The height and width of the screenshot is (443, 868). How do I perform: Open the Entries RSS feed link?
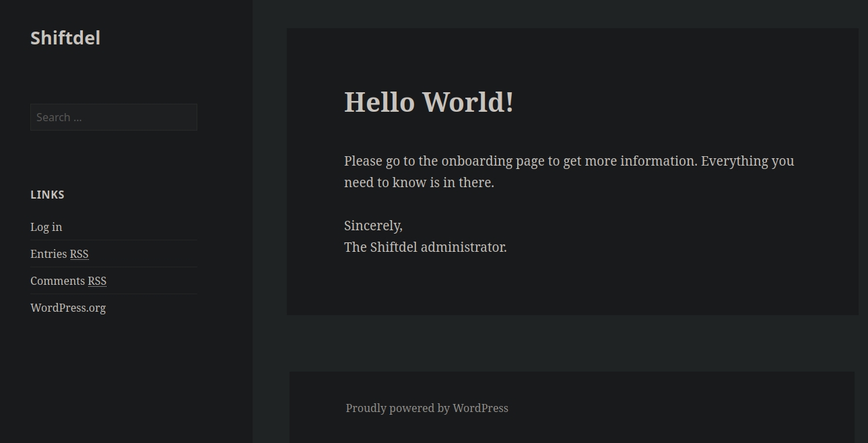coord(59,254)
